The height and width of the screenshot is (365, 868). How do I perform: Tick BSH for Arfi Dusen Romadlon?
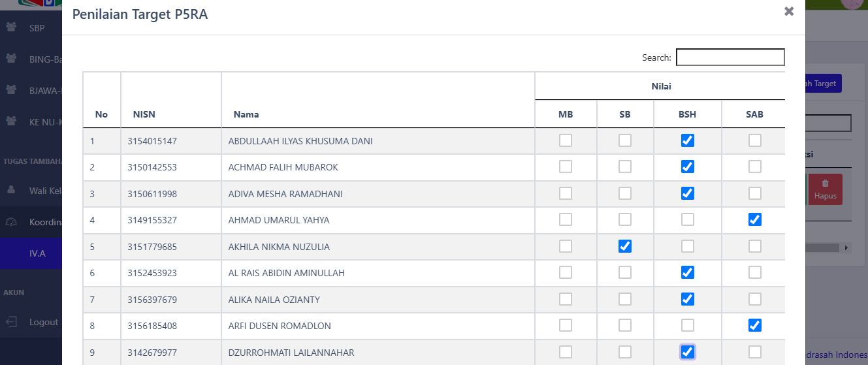coord(688,325)
